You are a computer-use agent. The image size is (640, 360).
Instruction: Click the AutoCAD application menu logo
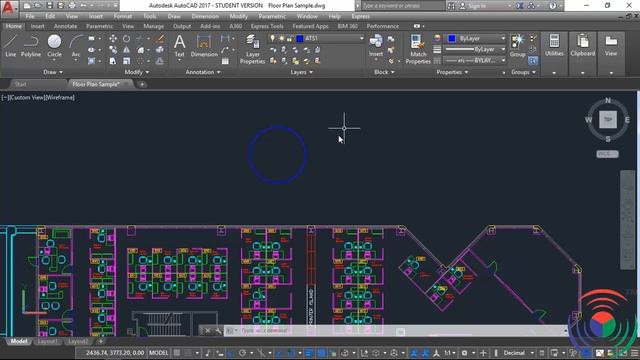[x=8, y=8]
